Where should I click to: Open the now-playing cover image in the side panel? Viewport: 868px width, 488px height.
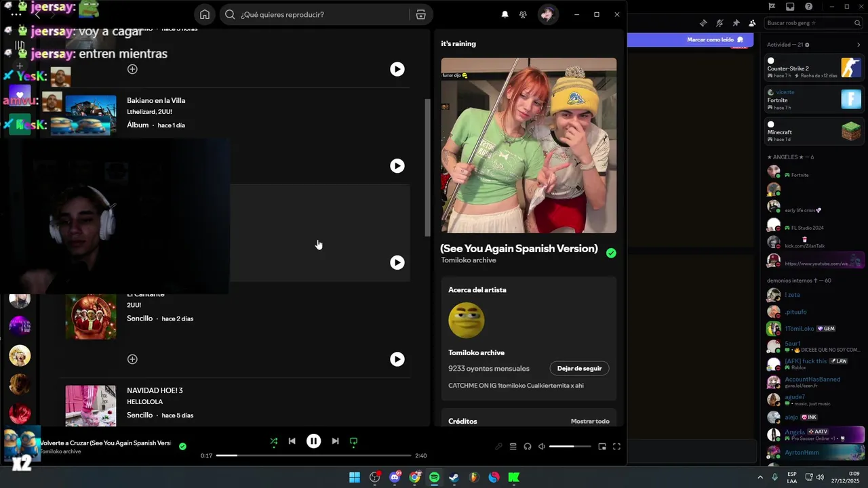(x=529, y=145)
